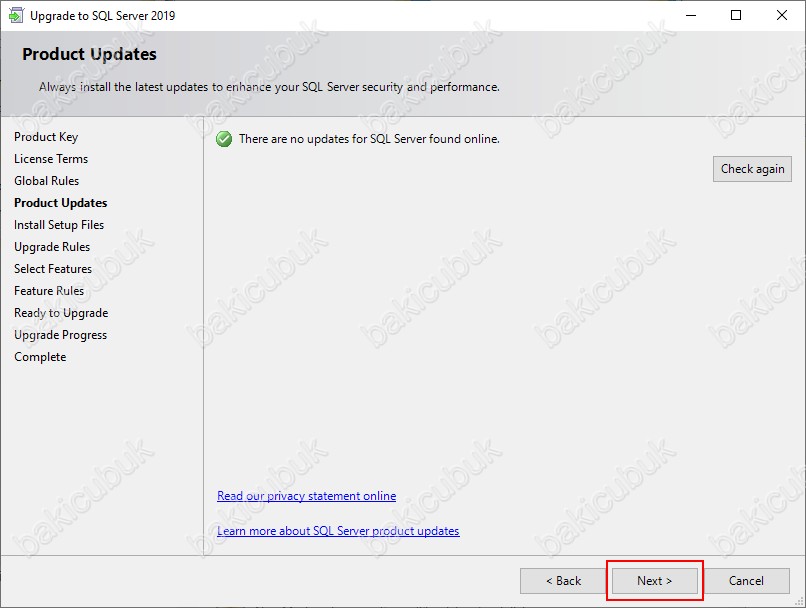This screenshot has height=608, width=806.
Task: Open Learn more about SQL Server product updates
Action: [x=338, y=531]
